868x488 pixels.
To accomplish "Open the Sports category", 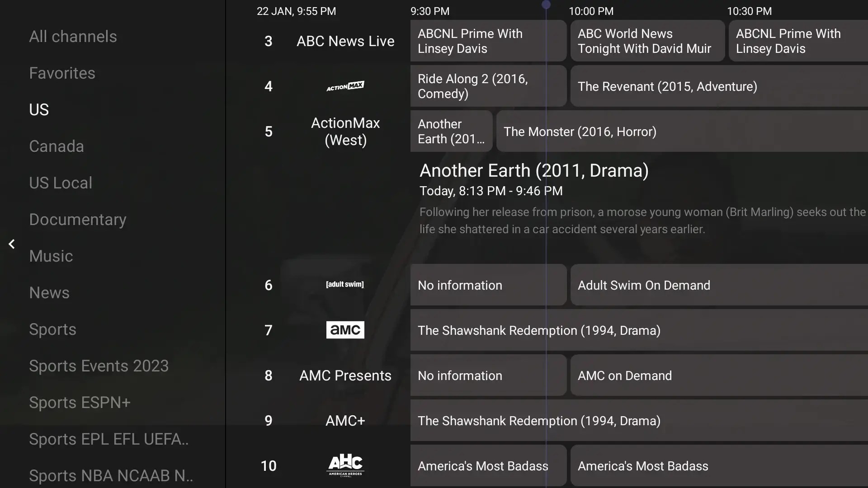I will [52, 329].
